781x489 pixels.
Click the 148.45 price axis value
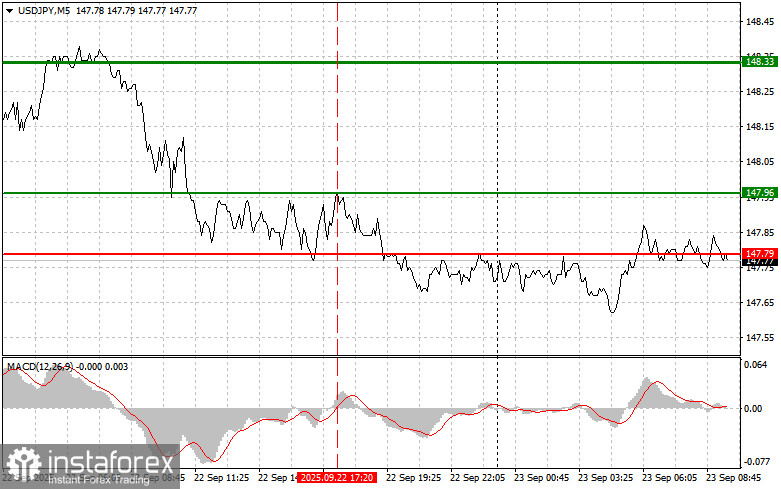point(760,21)
